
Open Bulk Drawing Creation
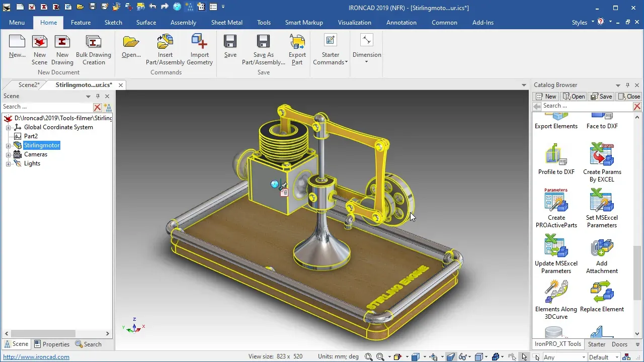tap(94, 42)
